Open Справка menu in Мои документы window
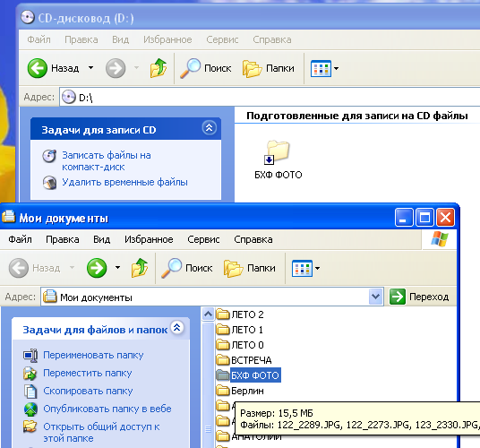Screen dimensions: 480x448 pyautogui.click(x=253, y=239)
